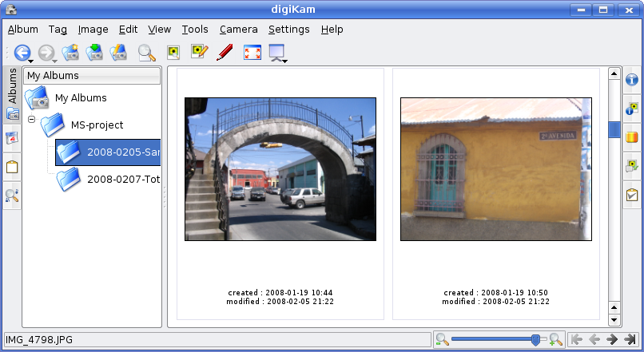Open the blue info Properties sidebar tab
This screenshot has width=644, height=352.
(x=631, y=81)
